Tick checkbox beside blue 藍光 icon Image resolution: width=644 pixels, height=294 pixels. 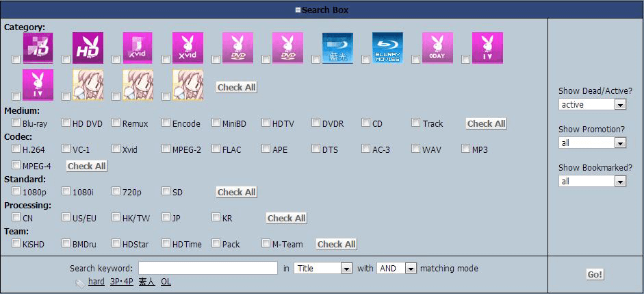(x=315, y=60)
